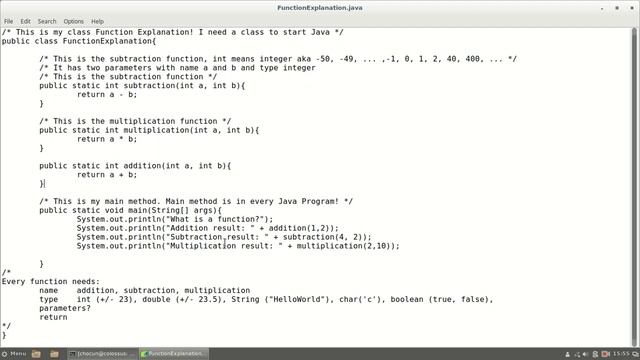Screen dimensions: 640x360
Task: Open the volume control tray icon
Action: point(585,354)
